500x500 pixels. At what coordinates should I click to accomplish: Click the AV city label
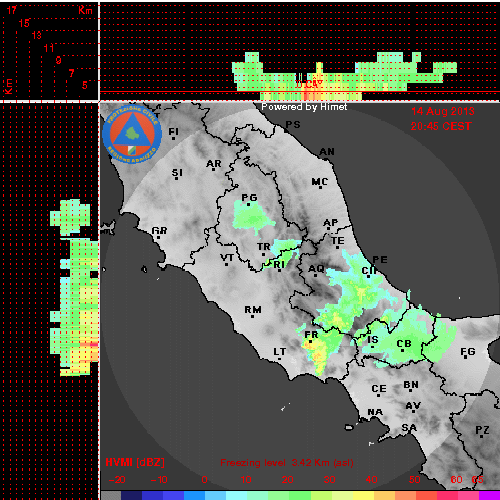[413, 406]
